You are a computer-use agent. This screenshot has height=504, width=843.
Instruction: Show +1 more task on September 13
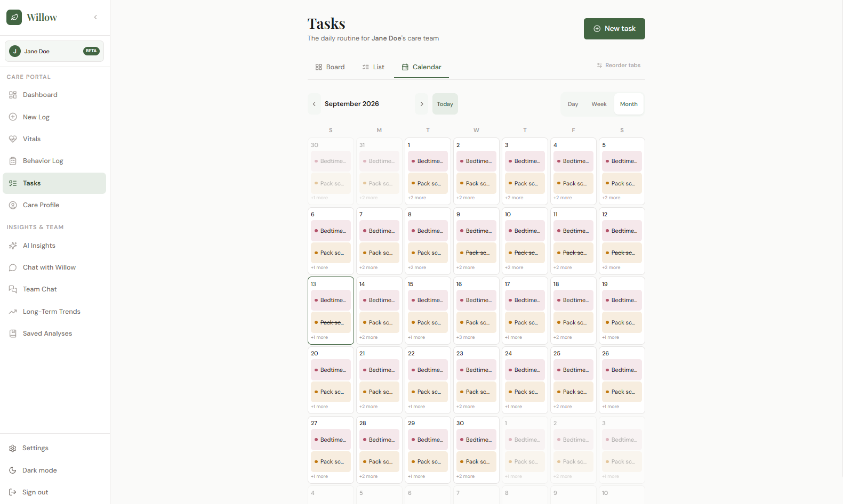point(319,337)
